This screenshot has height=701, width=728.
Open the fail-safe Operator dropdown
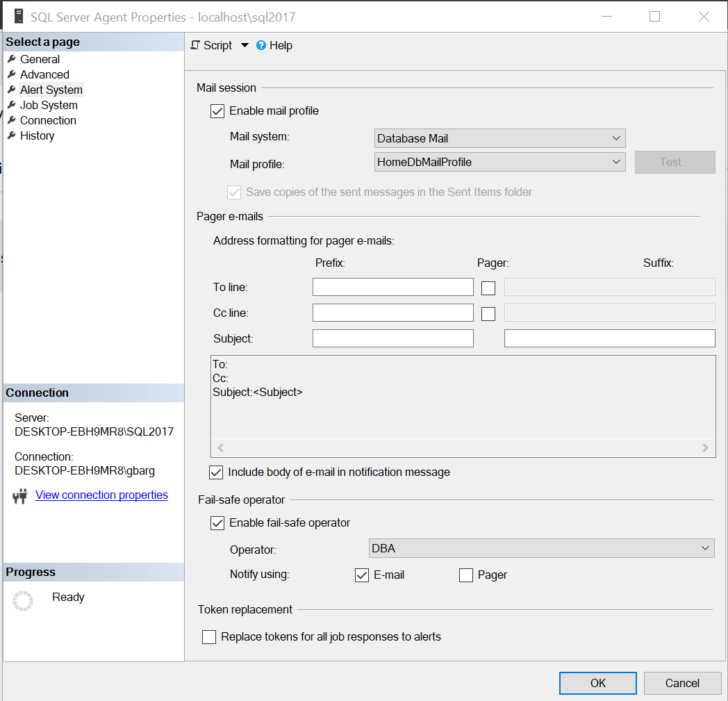click(540, 548)
